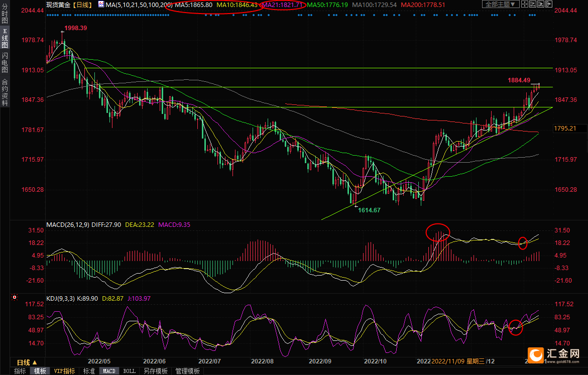
Task: Switch to the 指标 bottom tab
Action: [20, 371]
